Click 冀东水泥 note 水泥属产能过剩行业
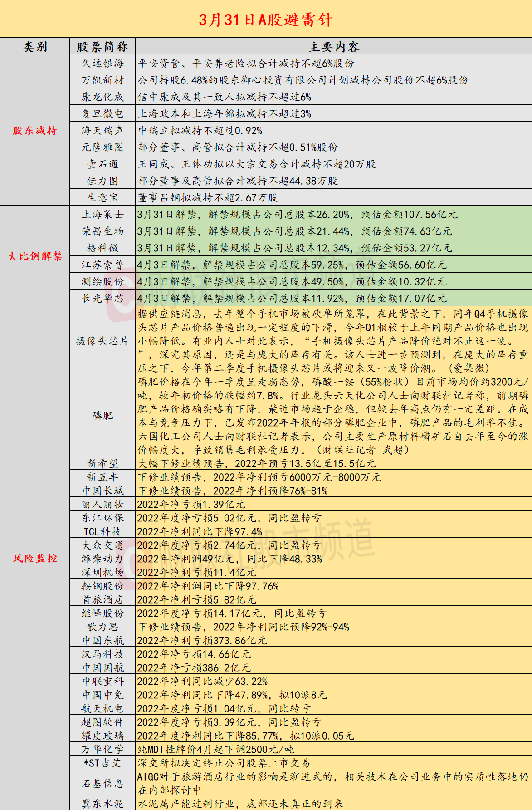Viewport: 532px width, 810px height. point(240,804)
